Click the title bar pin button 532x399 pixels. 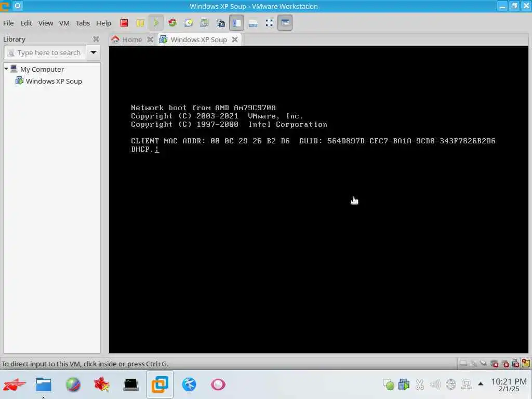coord(18,6)
